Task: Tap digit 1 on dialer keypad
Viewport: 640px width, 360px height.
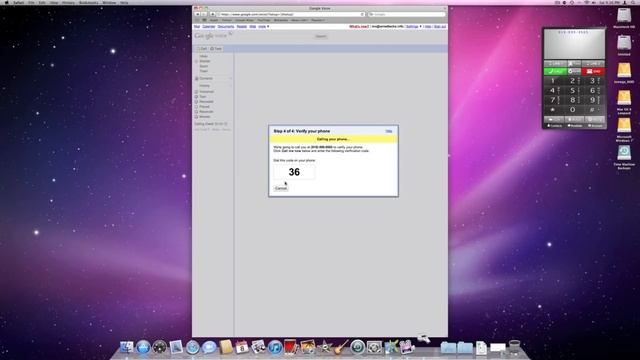Action: point(554,81)
